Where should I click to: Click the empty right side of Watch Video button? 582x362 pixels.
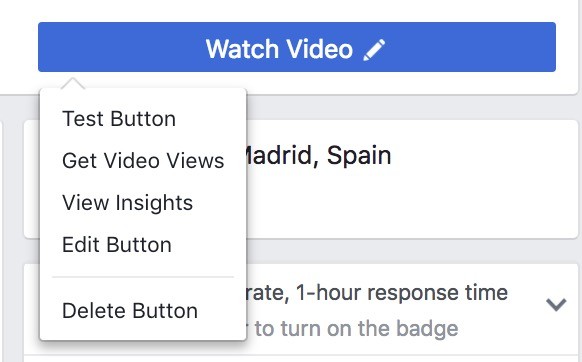click(x=471, y=47)
